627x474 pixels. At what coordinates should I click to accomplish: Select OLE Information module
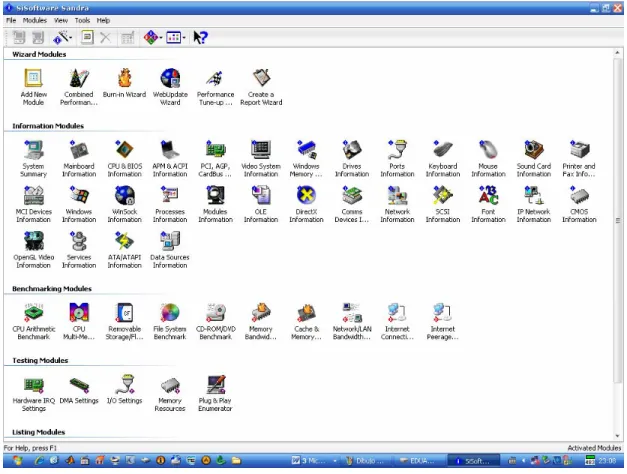click(x=261, y=204)
